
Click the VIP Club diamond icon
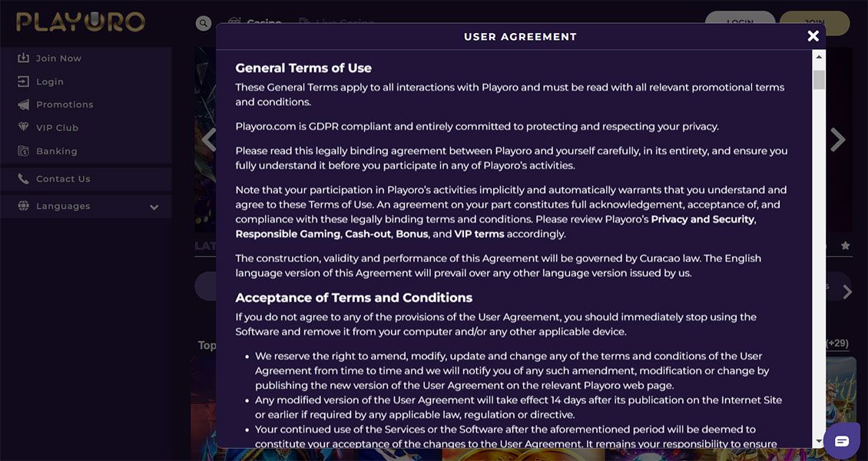point(23,128)
